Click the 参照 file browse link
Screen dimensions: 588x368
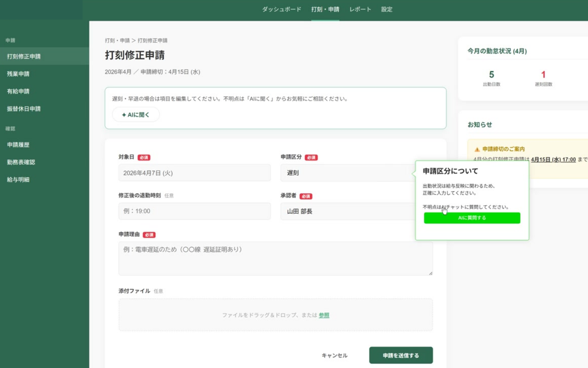(324, 315)
